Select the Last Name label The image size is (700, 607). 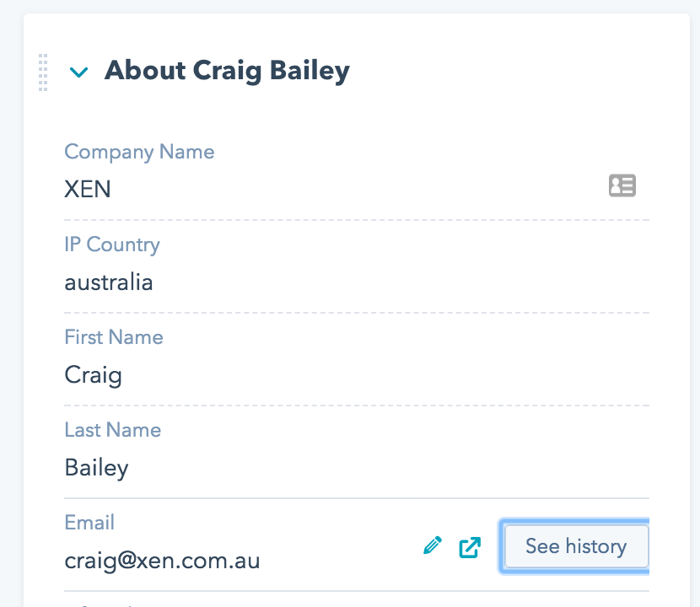tap(113, 430)
